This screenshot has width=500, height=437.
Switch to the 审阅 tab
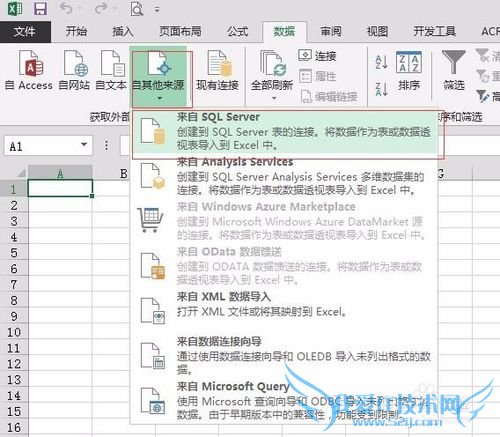tap(331, 32)
